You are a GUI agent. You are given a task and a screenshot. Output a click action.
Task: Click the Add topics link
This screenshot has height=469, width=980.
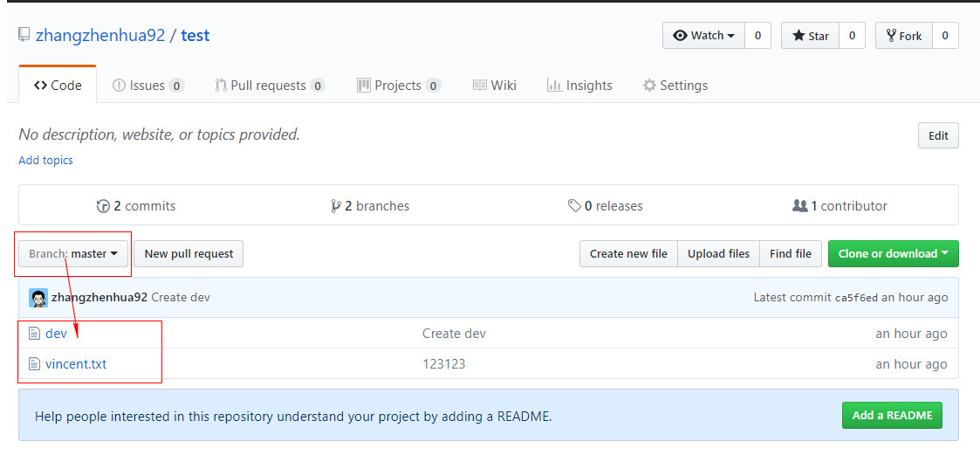(x=46, y=161)
